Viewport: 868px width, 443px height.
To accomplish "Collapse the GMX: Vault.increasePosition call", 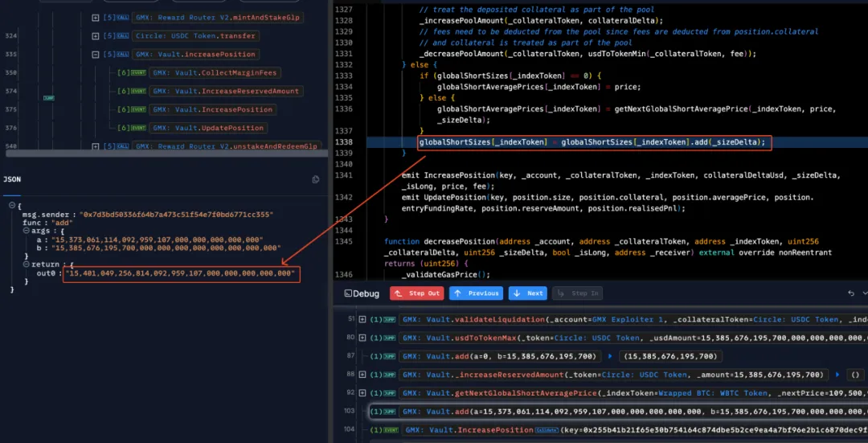I will (96, 55).
